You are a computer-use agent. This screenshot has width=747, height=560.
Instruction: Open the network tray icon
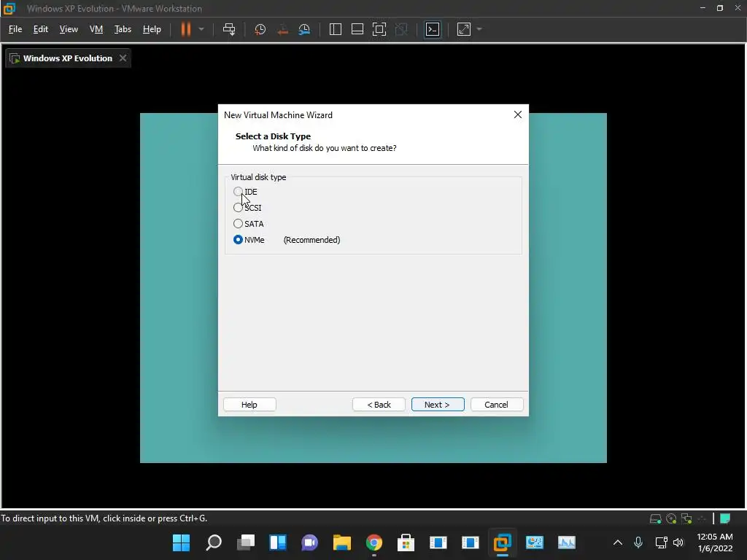661,542
